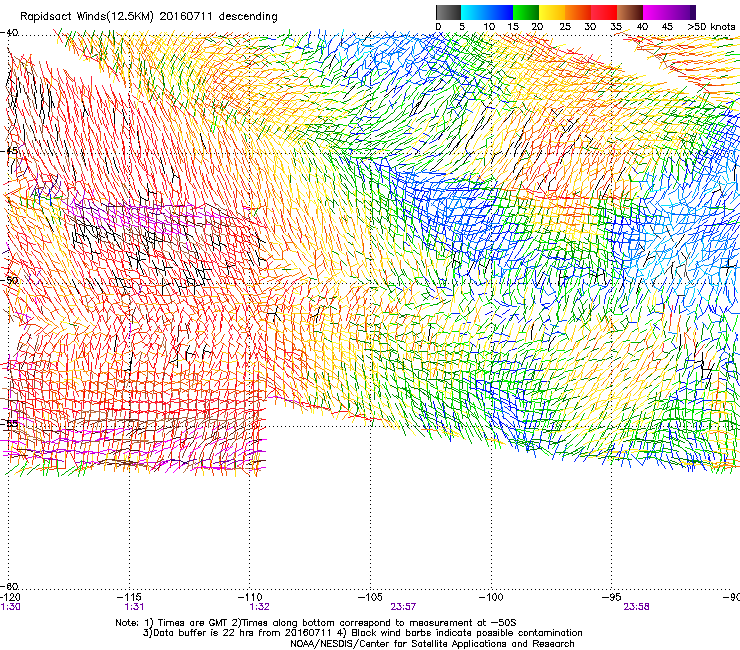740x650 pixels.
Task: Click the '10' legend scale label
Action: 489,26
